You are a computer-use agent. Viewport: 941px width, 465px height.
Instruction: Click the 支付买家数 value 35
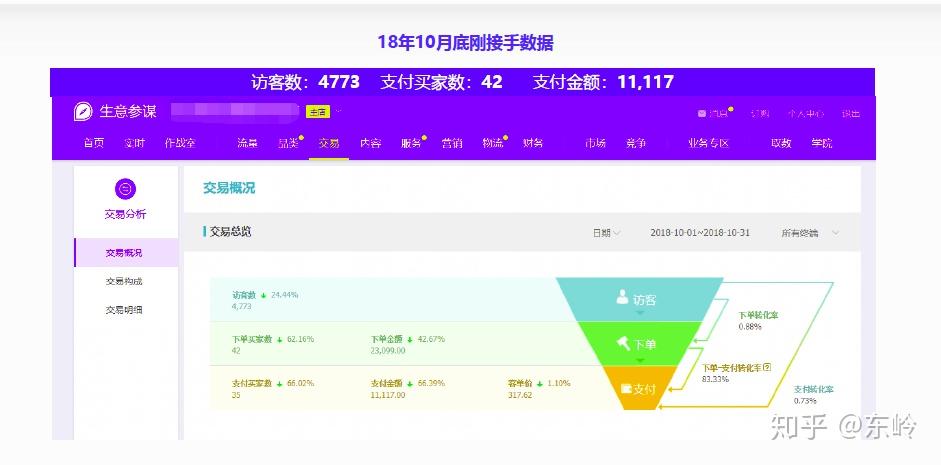[235, 395]
